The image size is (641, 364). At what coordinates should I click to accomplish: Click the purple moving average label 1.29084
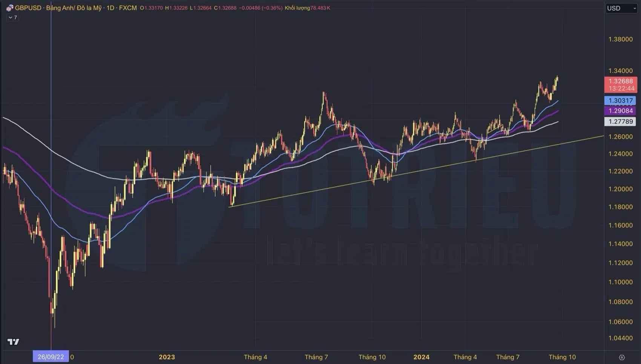(x=621, y=110)
